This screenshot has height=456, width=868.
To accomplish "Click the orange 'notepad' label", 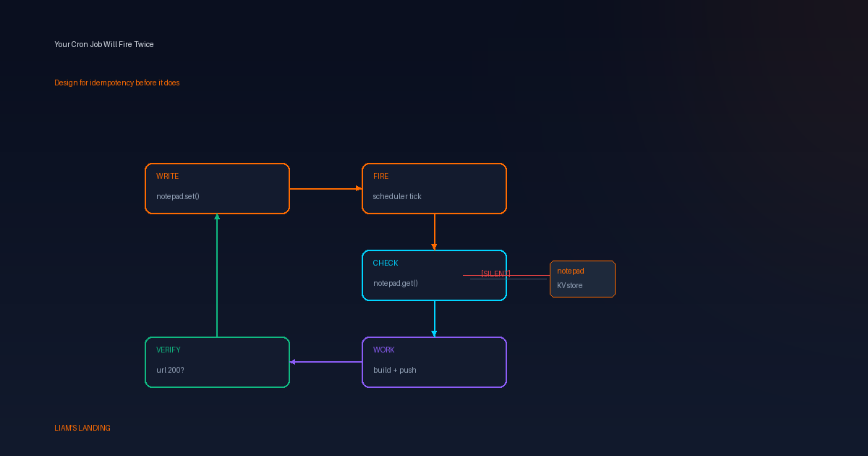I will click(x=571, y=271).
